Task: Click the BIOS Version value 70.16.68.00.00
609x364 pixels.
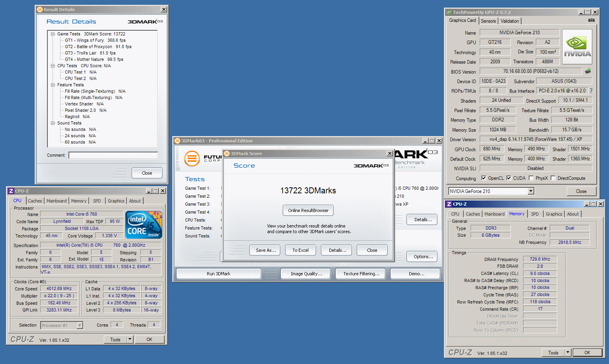Action: 531,71
